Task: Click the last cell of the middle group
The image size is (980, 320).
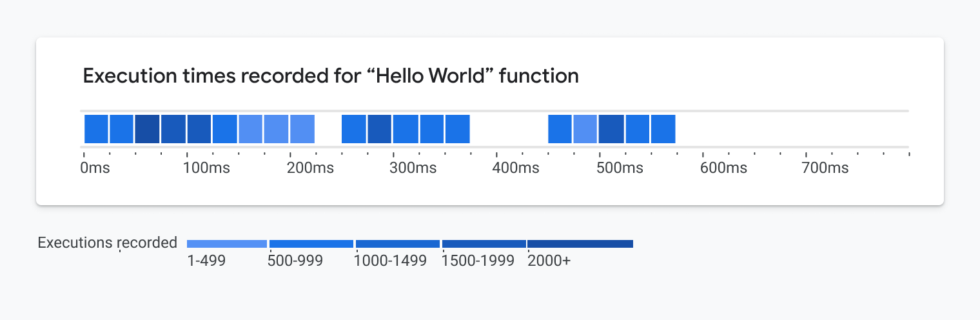Action: [x=457, y=129]
